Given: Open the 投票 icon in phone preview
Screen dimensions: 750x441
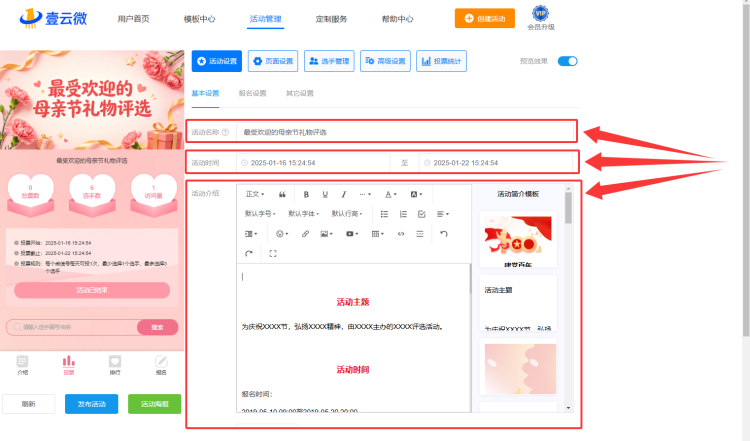Looking at the screenshot, I should (69, 365).
